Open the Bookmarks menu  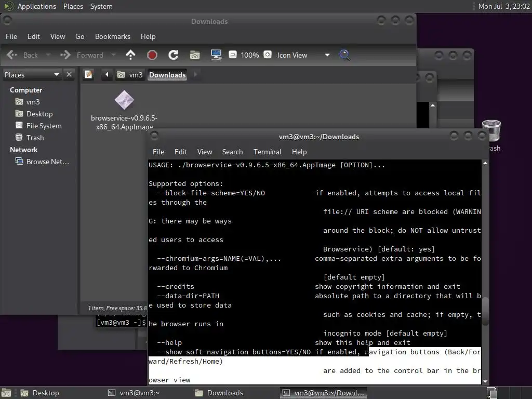point(113,36)
